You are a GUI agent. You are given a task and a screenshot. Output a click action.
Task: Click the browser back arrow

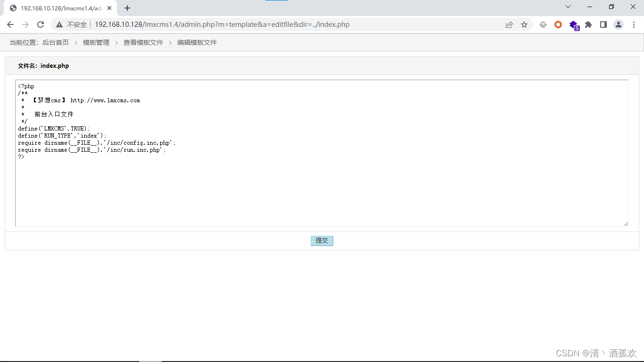(10, 25)
